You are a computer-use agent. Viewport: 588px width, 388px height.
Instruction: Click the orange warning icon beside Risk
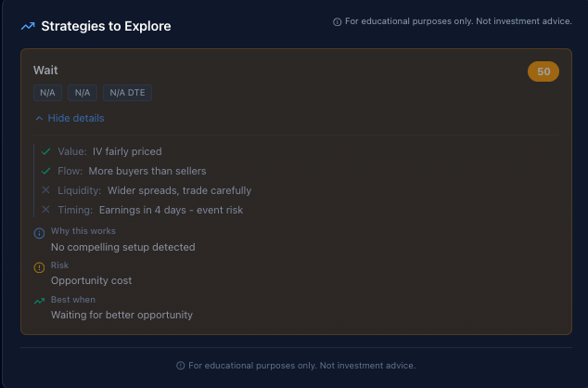coord(39,266)
